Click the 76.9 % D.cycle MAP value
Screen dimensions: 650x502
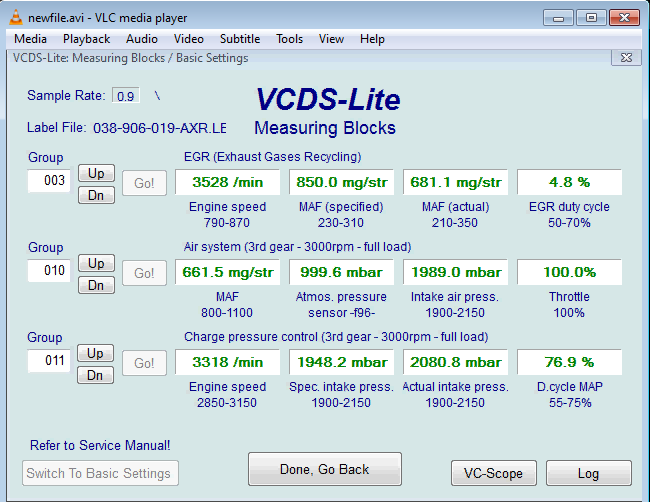coord(569,362)
